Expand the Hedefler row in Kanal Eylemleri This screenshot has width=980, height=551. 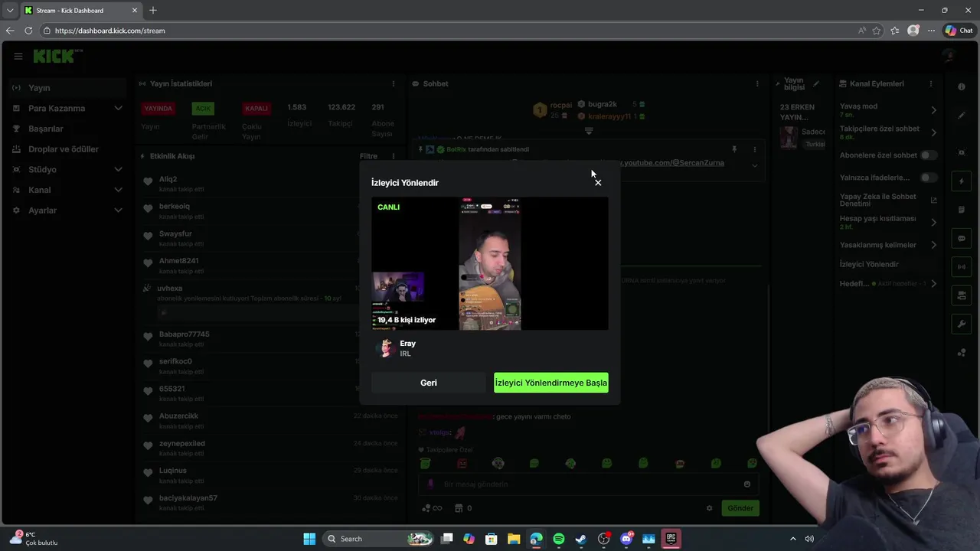pos(888,284)
